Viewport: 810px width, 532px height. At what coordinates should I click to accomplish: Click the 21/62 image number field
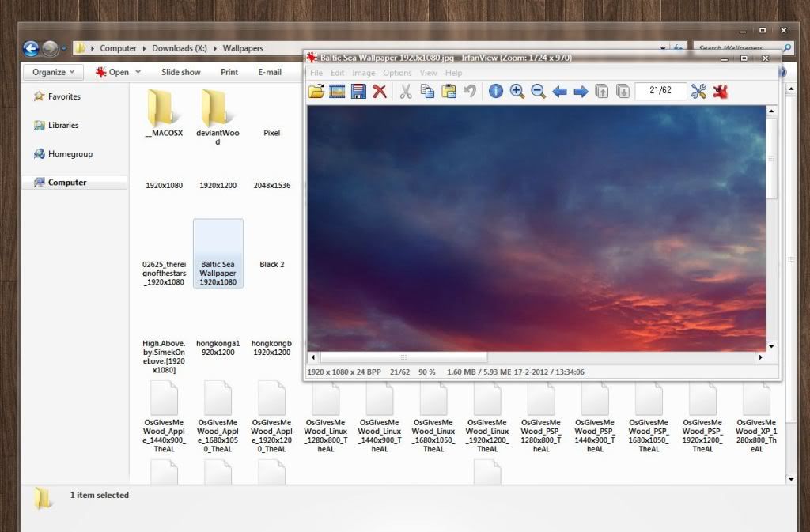coord(660,90)
